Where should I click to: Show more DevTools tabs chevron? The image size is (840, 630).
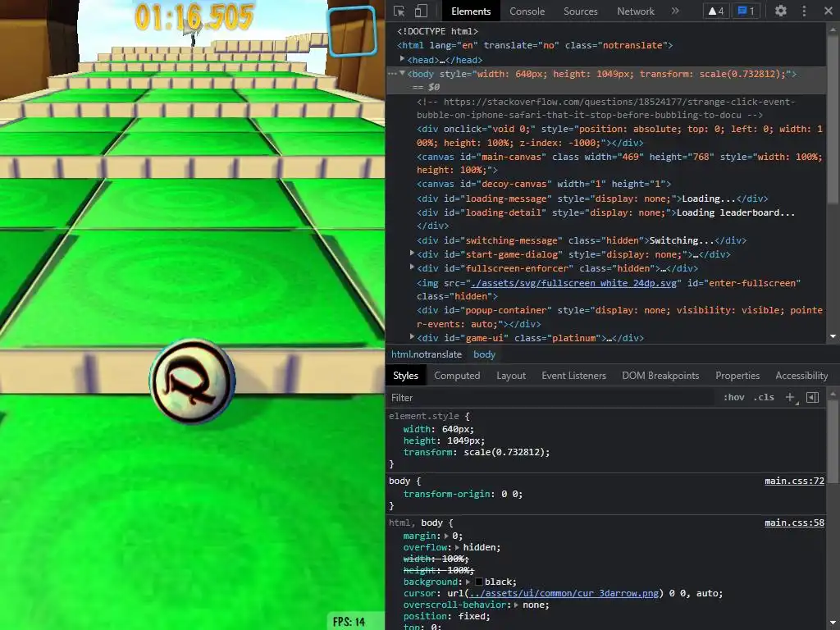(675, 11)
